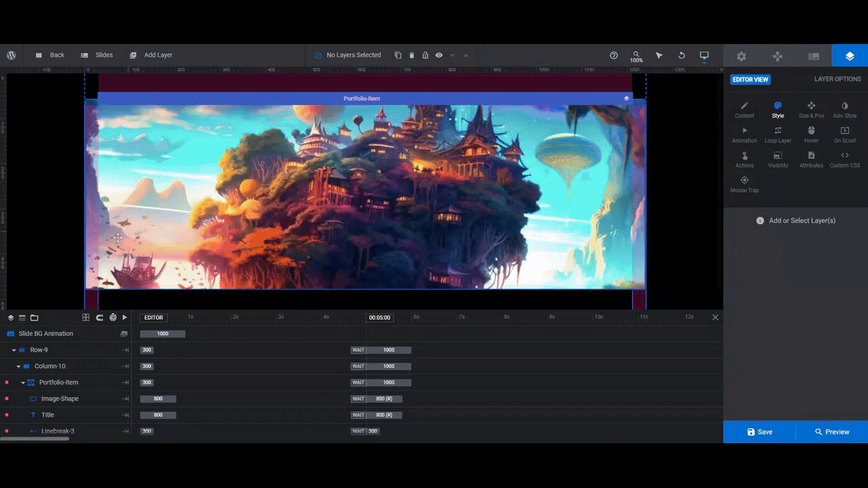Toggle timeline frame snapping grid icon

(85, 317)
